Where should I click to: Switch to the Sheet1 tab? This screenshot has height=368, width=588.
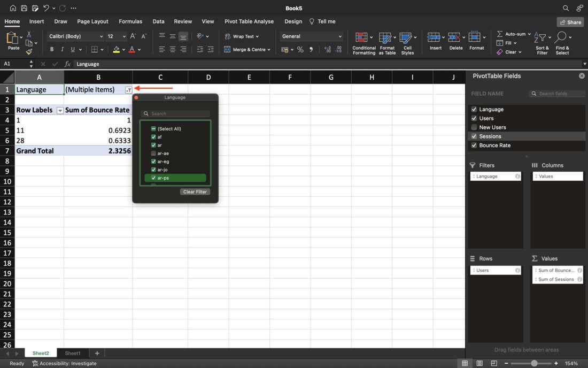coord(73,353)
